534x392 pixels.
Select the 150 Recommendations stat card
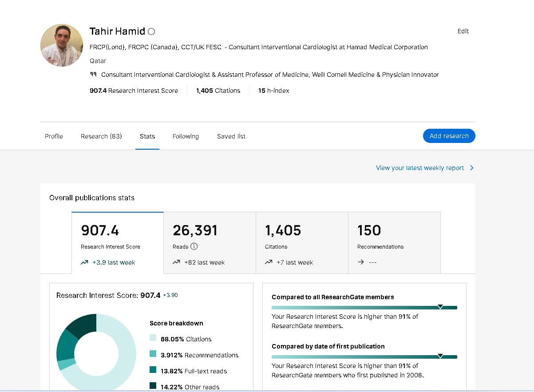394,242
